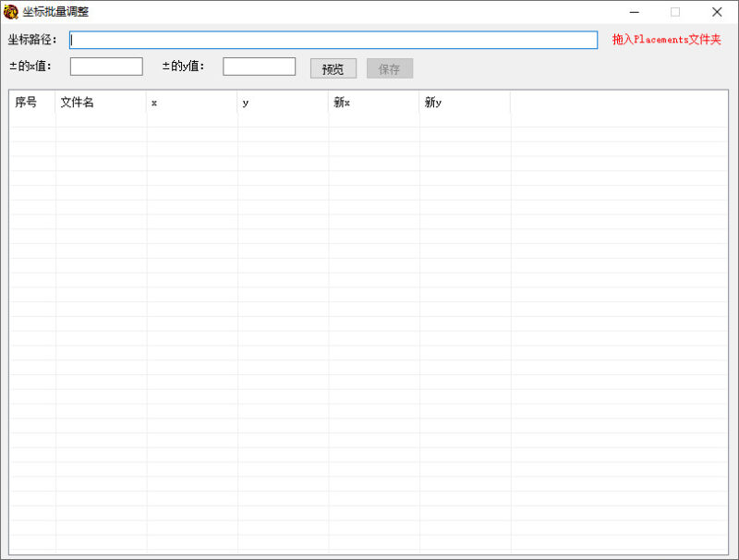Select the 新x column header
The width and height of the screenshot is (739, 560).
pos(373,103)
